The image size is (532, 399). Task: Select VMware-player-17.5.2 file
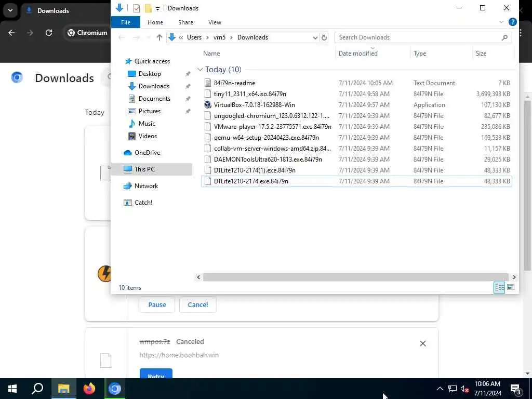356,127
